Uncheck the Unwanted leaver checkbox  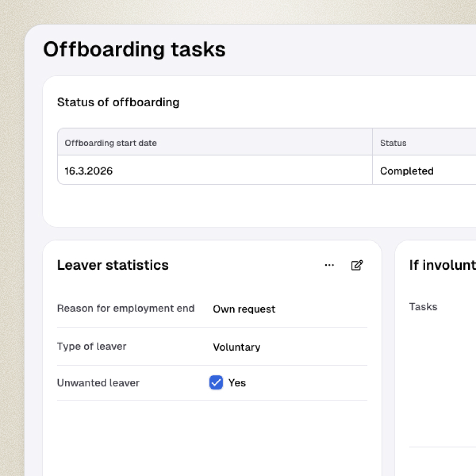click(216, 382)
